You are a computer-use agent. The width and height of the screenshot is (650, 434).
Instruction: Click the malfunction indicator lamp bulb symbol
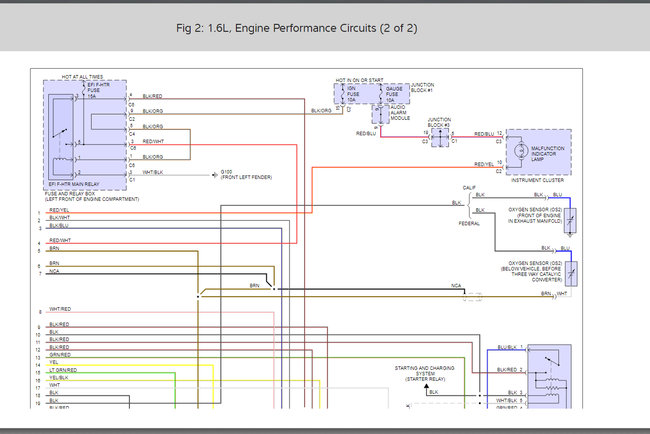point(521,151)
